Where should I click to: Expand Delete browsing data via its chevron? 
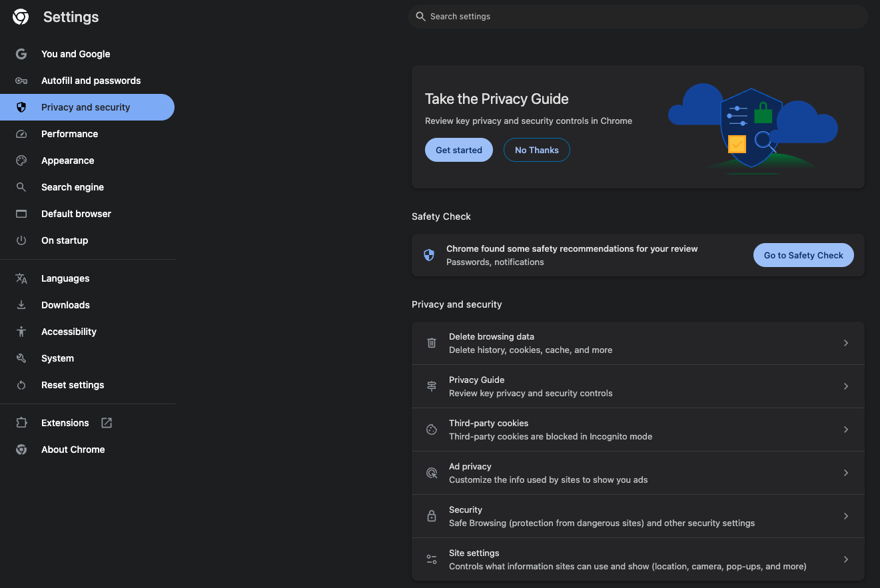[x=846, y=343]
